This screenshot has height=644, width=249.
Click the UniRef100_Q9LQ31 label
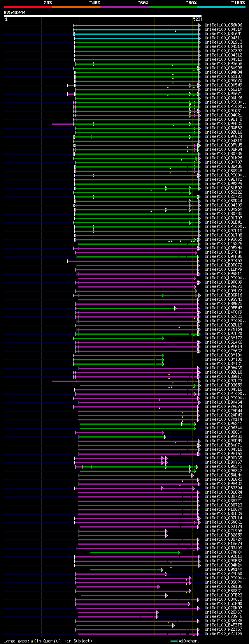pos(223,111)
